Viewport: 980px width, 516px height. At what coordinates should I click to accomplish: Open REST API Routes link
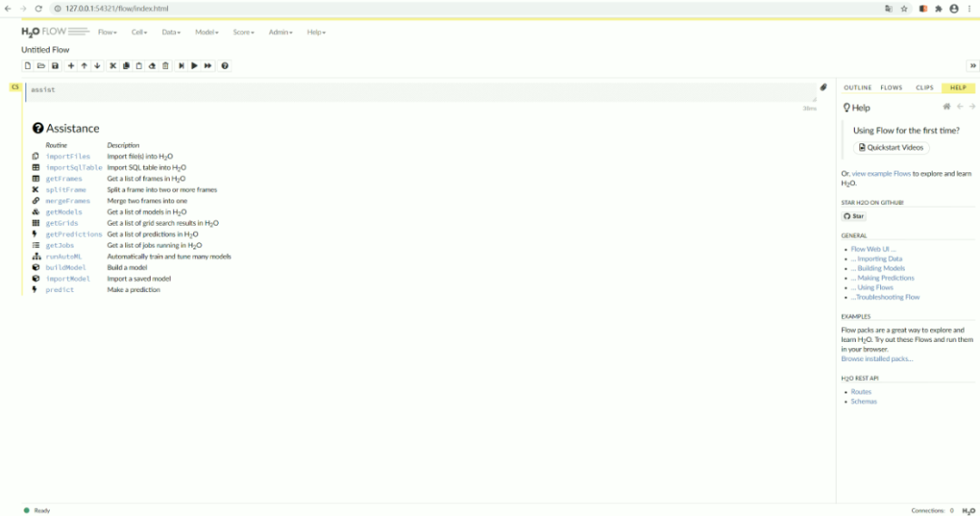click(x=860, y=393)
